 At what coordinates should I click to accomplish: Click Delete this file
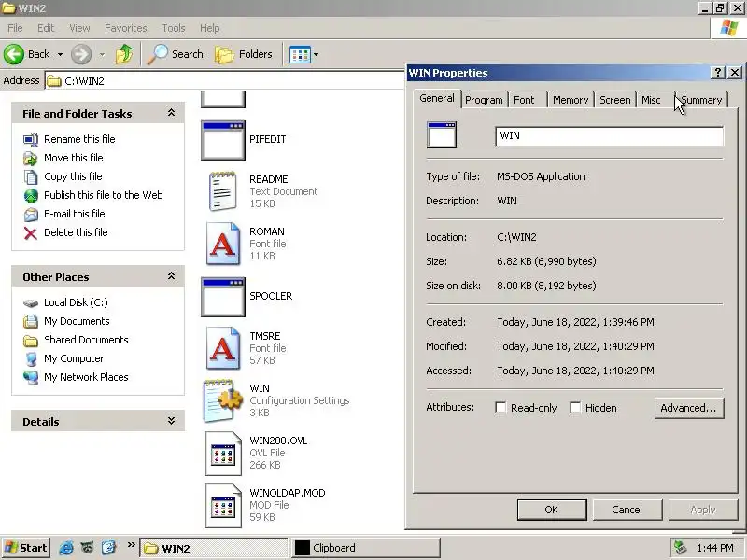(x=76, y=232)
